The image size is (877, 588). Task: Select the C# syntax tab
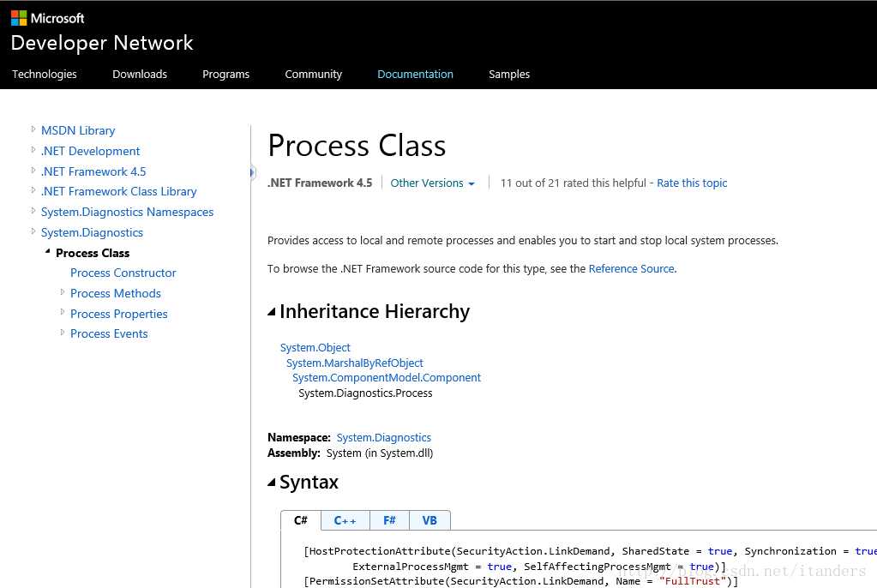coord(301,520)
